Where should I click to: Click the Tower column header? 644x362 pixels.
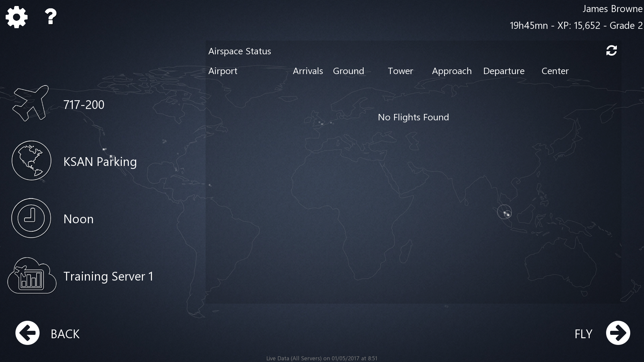[x=400, y=71]
